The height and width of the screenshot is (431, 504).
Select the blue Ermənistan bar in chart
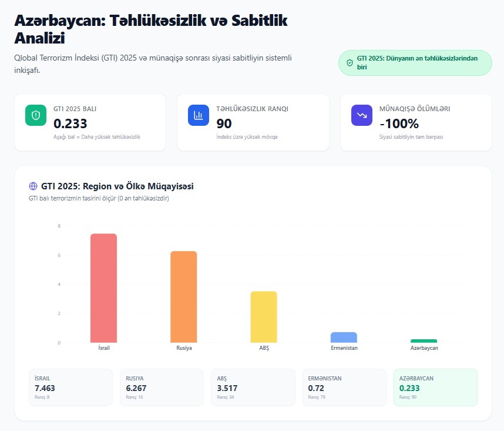(344, 338)
